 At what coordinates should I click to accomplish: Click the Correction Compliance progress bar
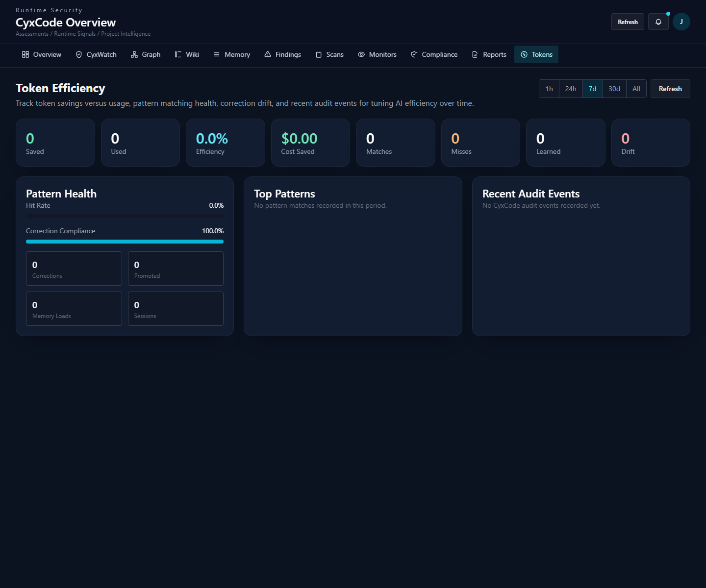click(125, 242)
